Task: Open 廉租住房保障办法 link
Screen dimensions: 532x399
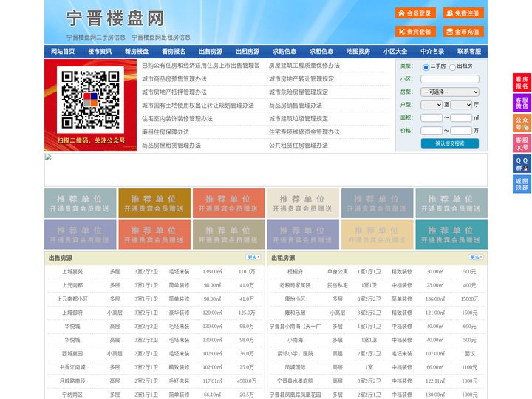Action: 166,132
